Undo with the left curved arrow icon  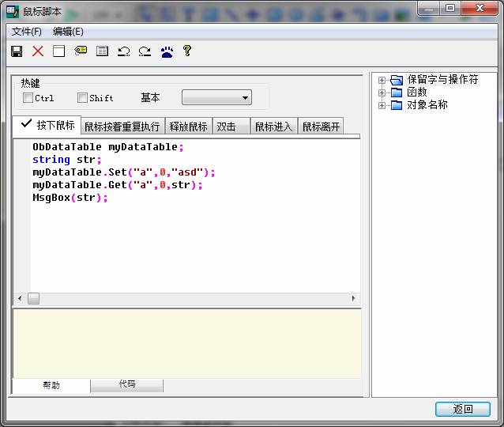pos(123,51)
